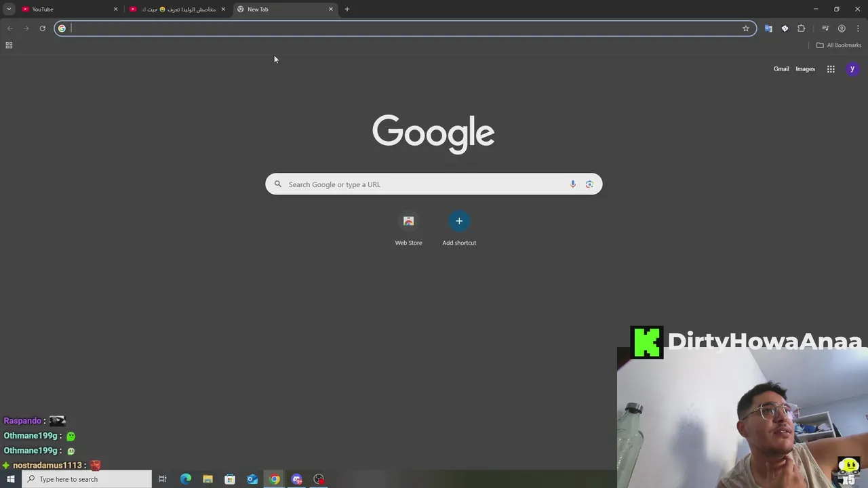This screenshot has height=488, width=868.
Task: Click the Google logo
Action: pos(433,134)
